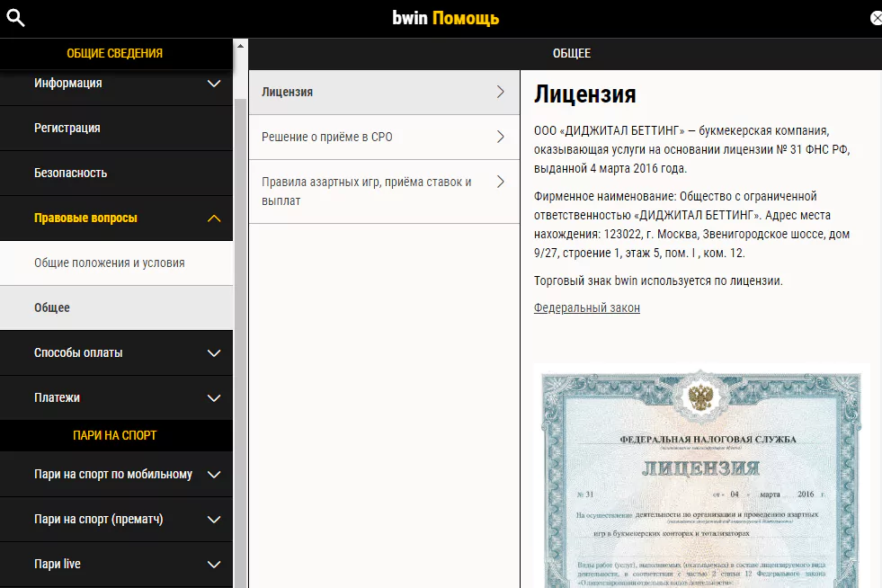Open the Способы оплаты menu item
Image resolution: width=882 pixels, height=588 pixels.
117,353
